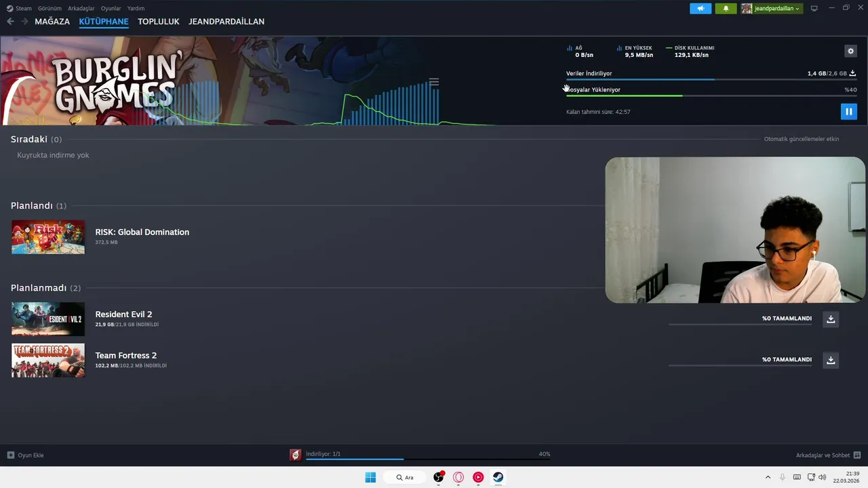Click the download icon next to 1,4 GB/2,6 GB

852,73
